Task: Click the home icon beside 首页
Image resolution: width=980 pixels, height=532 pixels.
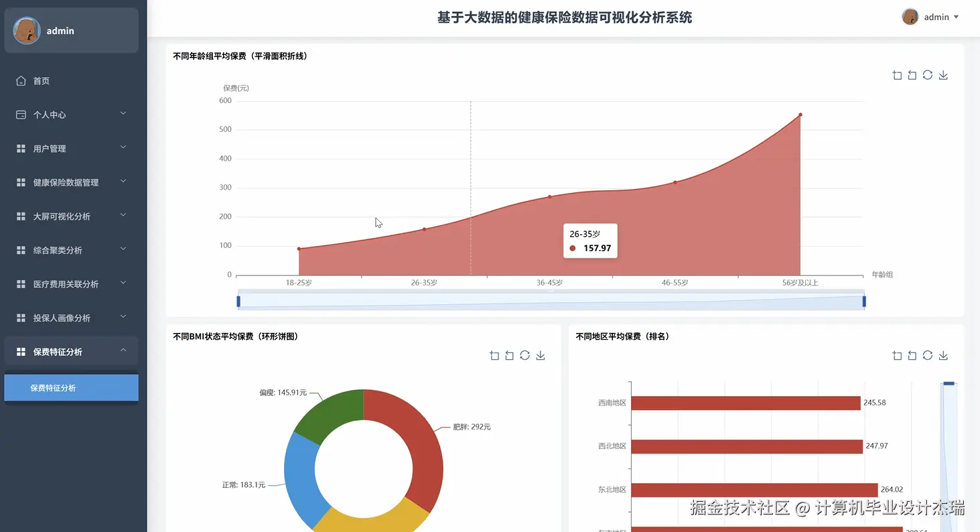Action: tap(21, 80)
